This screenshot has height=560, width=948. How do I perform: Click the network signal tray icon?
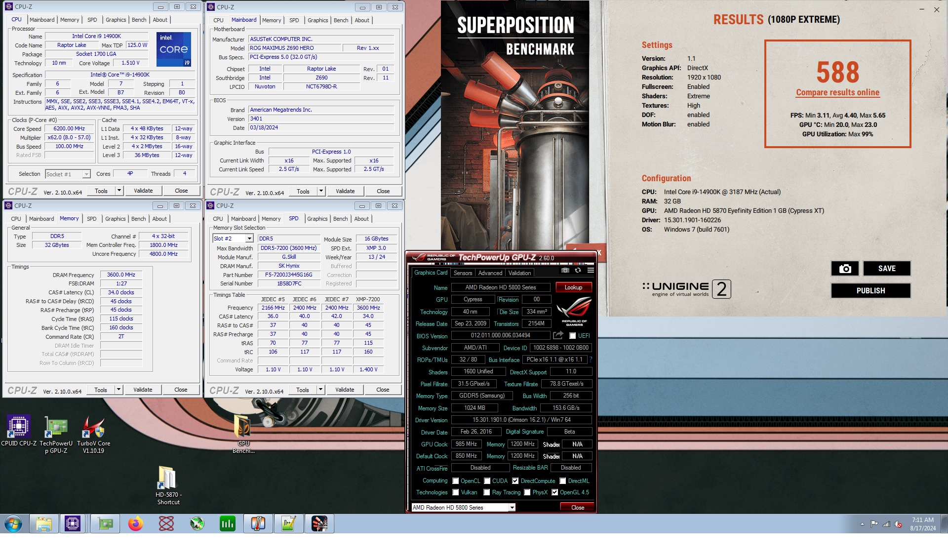(x=886, y=524)
